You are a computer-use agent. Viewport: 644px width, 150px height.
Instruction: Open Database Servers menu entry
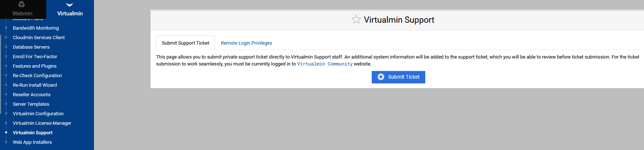31,47
